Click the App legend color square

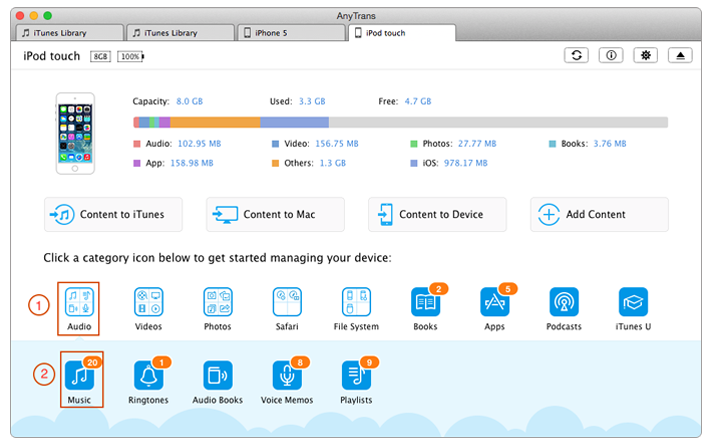[x=137, y=163]
